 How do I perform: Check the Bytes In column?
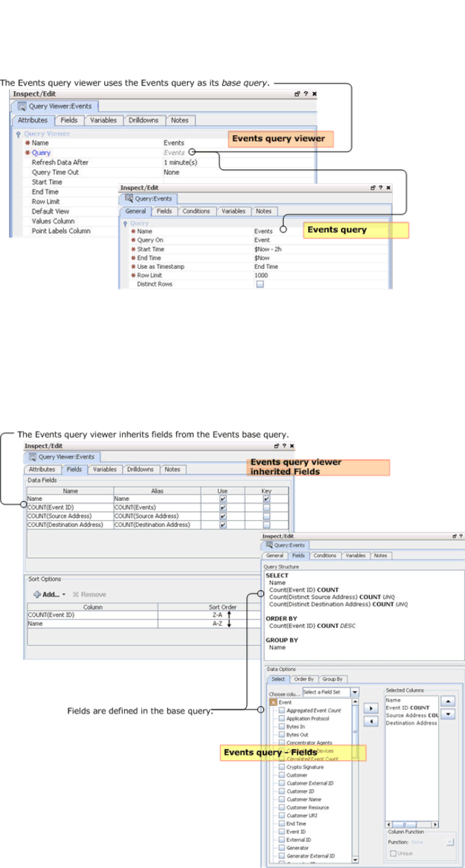282,726
